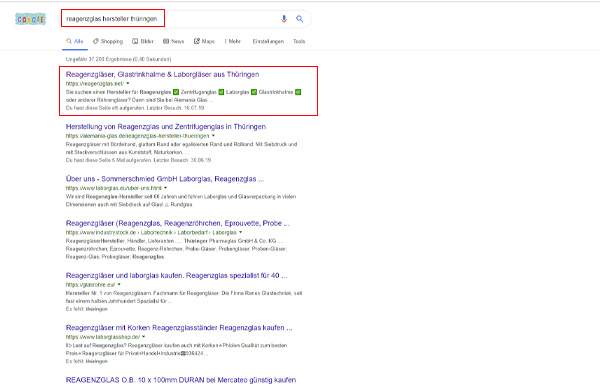Open result 'Über uns - Sommerschmied GmbH Laborglas'
Screen dimensions: 600x384
pos(165,179)
